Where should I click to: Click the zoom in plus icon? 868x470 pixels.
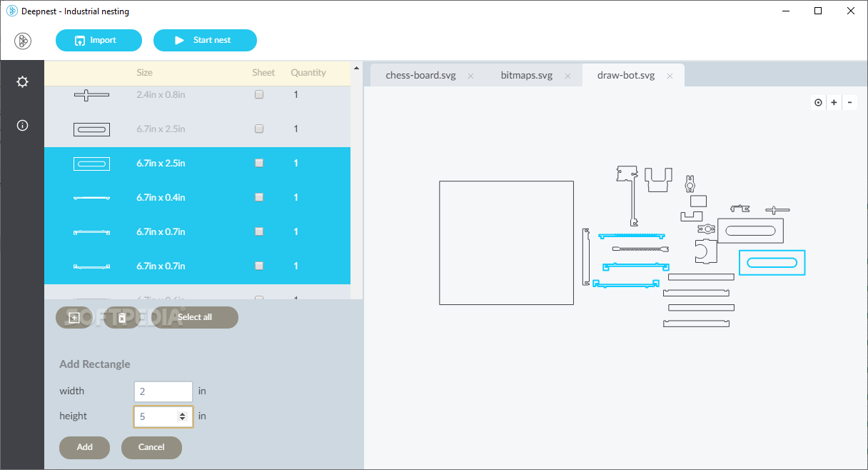[834, 102]
